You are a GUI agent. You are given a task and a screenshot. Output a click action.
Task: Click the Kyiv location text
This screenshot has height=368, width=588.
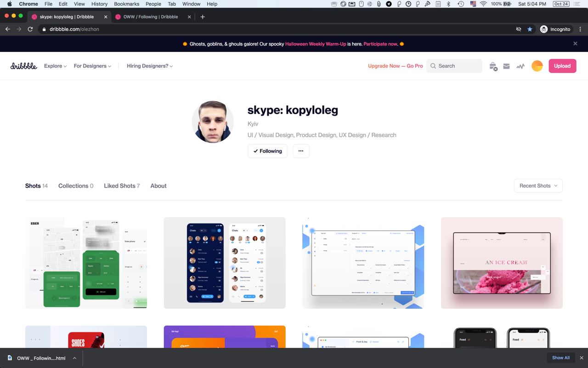click(x=253, y=124)
